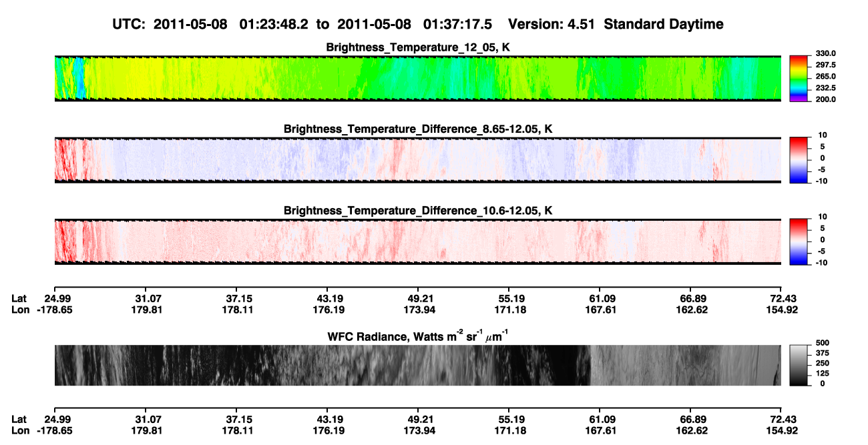This screenshot has width=868, height=445.
Task: Click the 125 label on the WFC colorbar
Action: pos(822,374)
